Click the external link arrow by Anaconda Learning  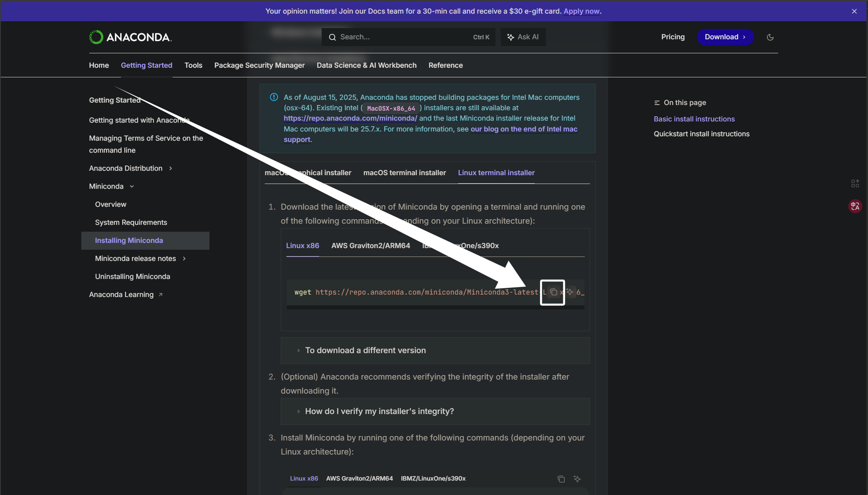coord(161,295)
